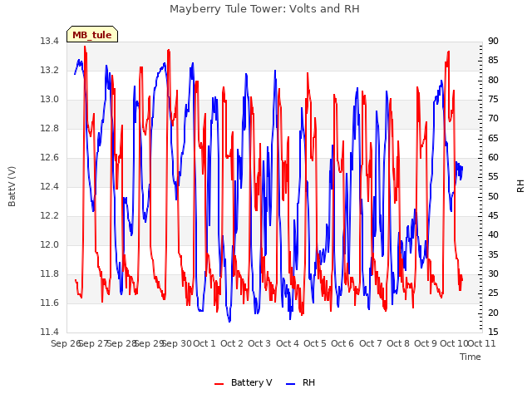Click the MB_tule annotation label

pos(92,34)
